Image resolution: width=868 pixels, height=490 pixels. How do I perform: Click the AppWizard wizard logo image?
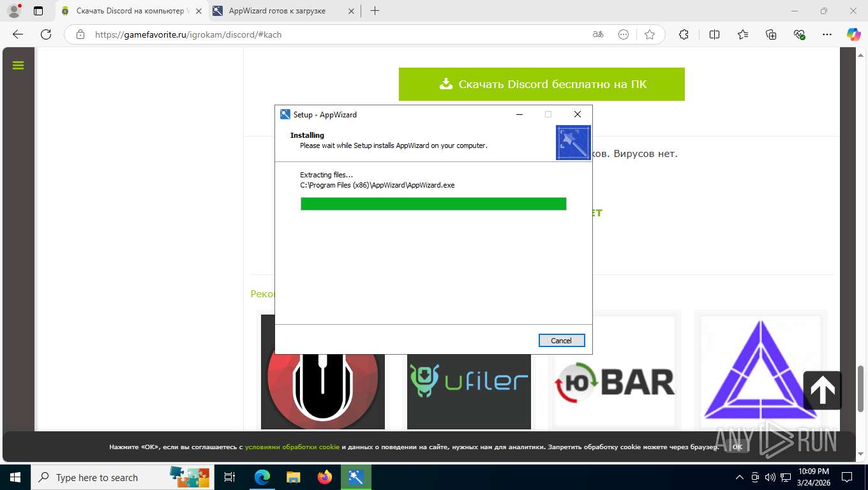(x=573, y=142)
